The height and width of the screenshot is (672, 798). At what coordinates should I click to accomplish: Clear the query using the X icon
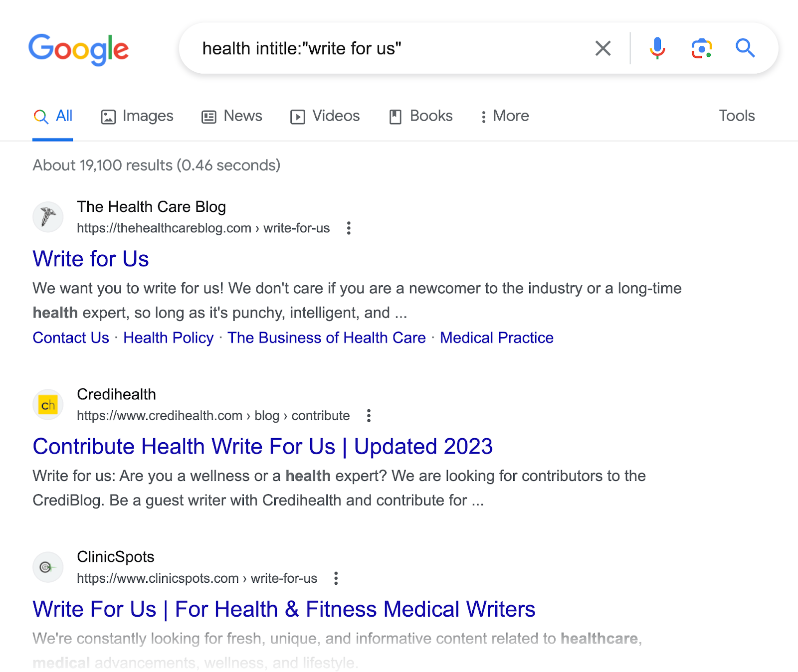point(603,48)
